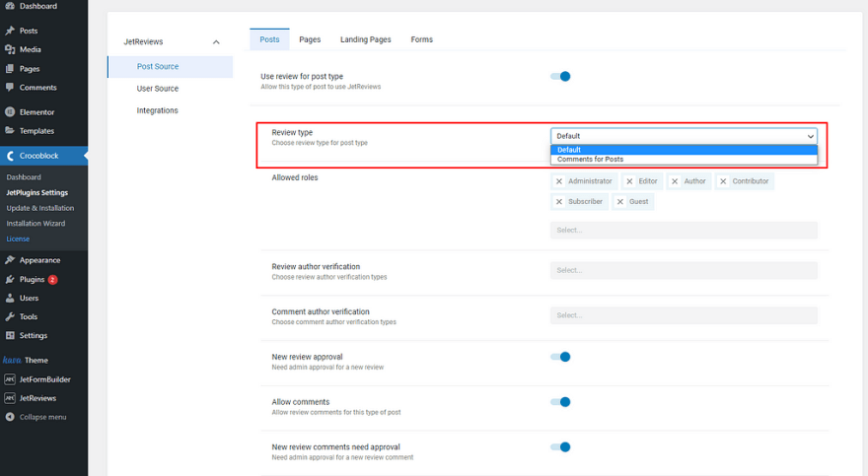Choose Default in Review type list
The height and width of the screenshot is (476, 868).
(x=684, y=150)
